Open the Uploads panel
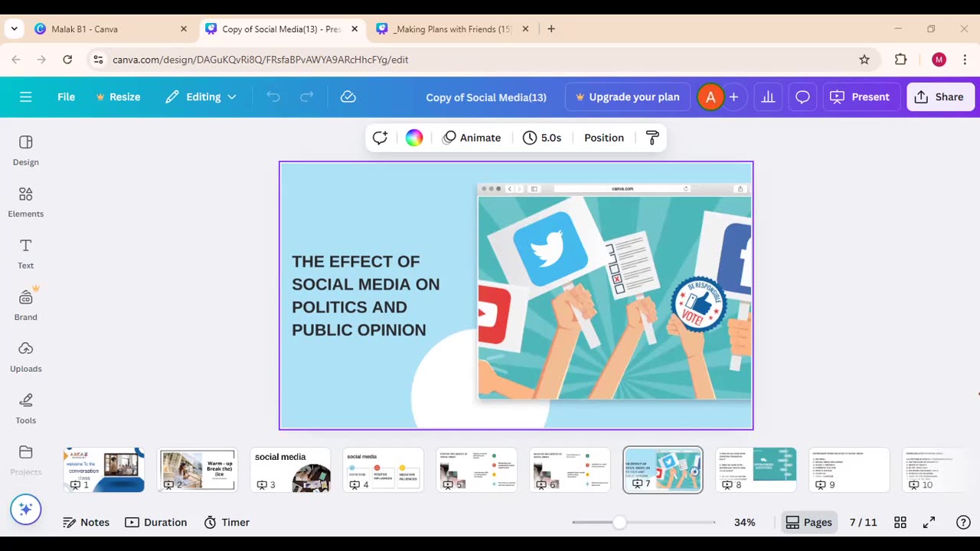Viewport: 980px width, 551px height. tap(25, 357)
